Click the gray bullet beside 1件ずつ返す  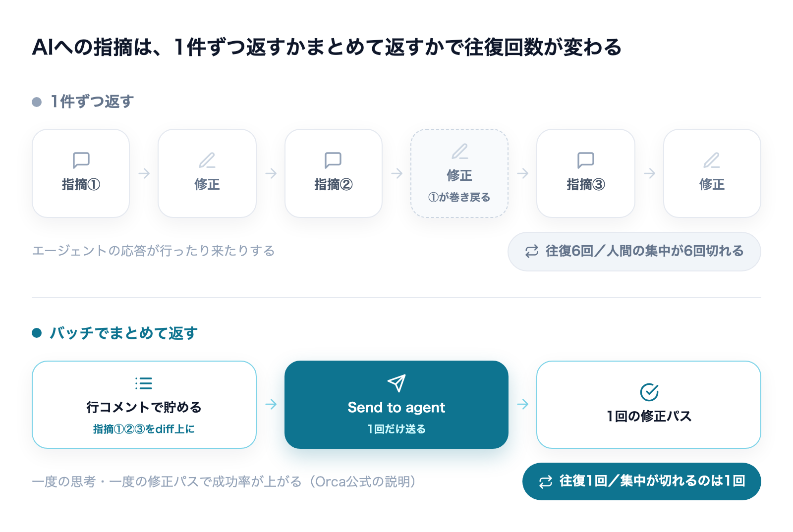tap(37, 102)
